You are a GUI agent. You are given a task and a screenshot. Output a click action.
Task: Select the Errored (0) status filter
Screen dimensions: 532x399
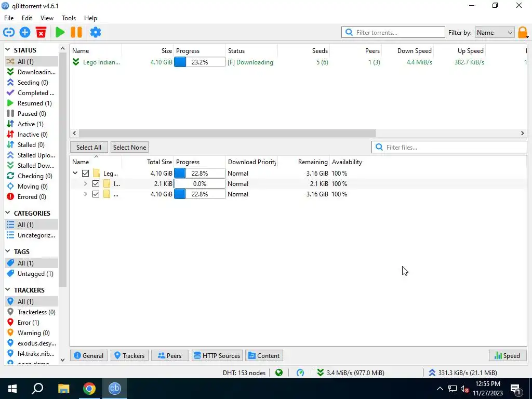click(x=31, y=197)
